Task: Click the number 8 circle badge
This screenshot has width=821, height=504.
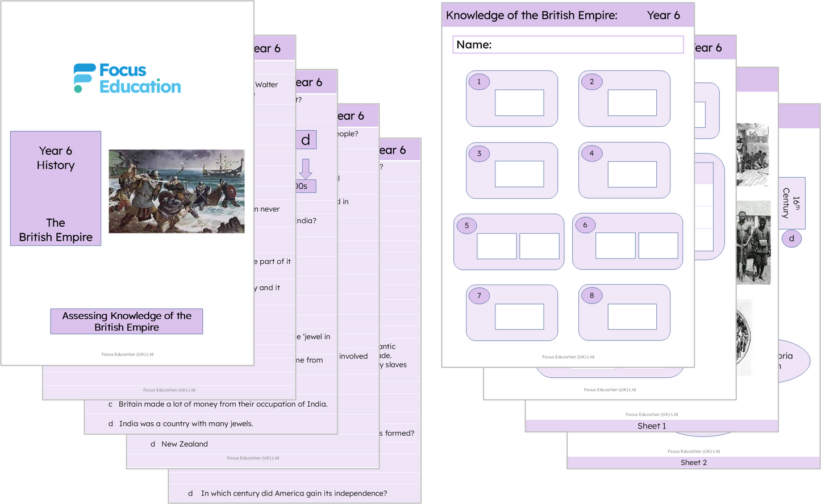Action: [591, 295]
